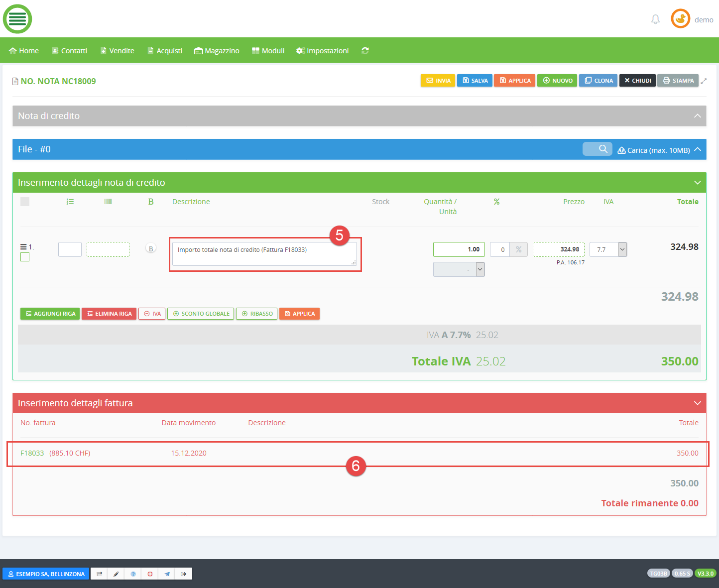This screenshot has width=719, height=588.
Task: Click the logout arrow icon in the footer
Action: click(x=184, y=574)
